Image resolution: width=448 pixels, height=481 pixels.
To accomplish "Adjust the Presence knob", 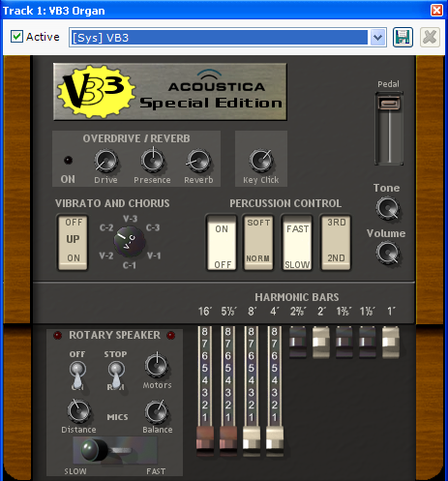I will (x=152, y=161).
